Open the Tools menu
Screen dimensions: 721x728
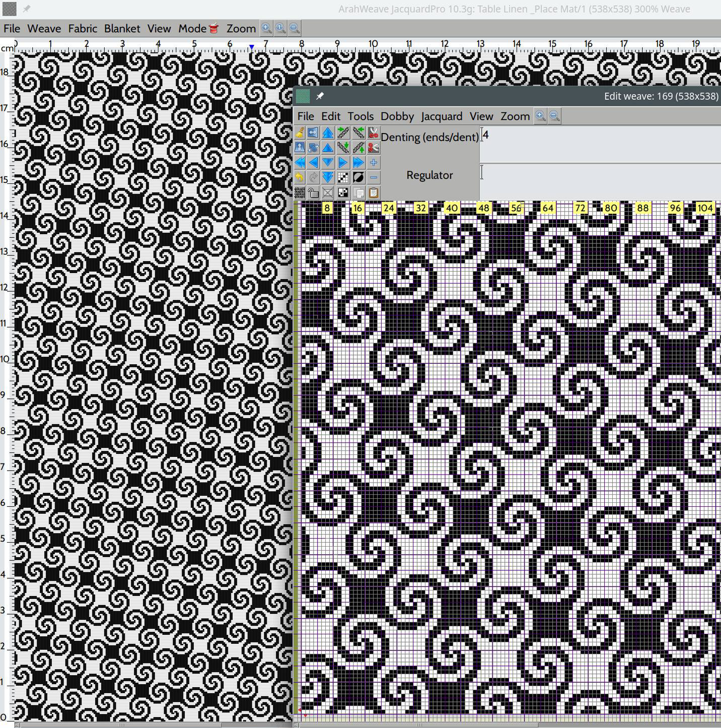[x=360, y=116]
